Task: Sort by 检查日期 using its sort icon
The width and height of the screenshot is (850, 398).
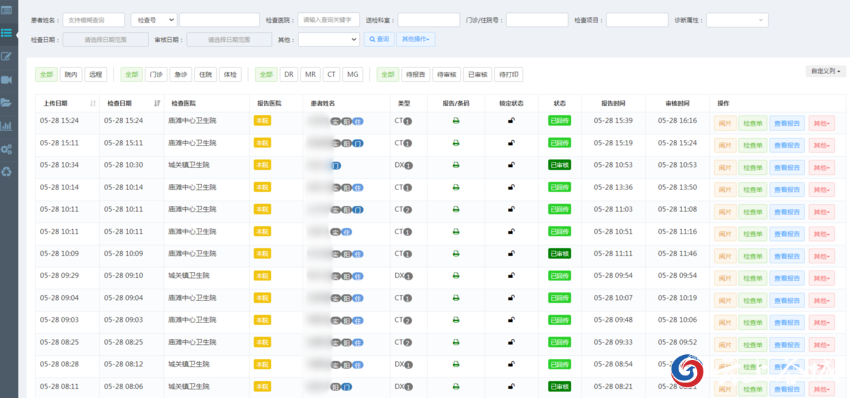Action: 157,103
